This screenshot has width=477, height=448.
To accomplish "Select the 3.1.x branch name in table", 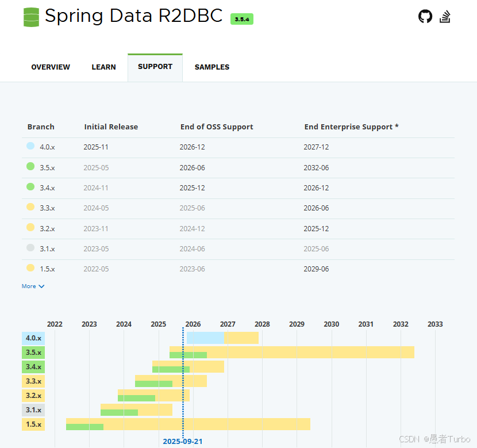I will 47,248.
